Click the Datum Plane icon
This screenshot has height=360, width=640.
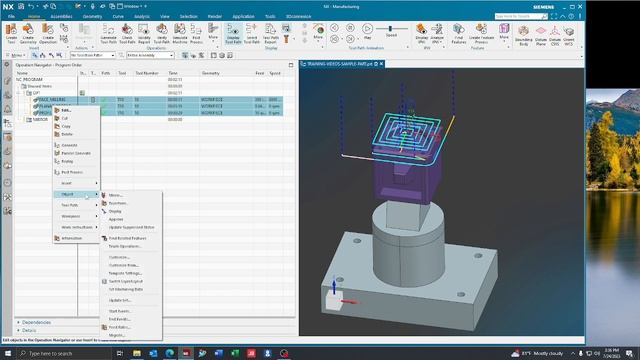point(540,35)
